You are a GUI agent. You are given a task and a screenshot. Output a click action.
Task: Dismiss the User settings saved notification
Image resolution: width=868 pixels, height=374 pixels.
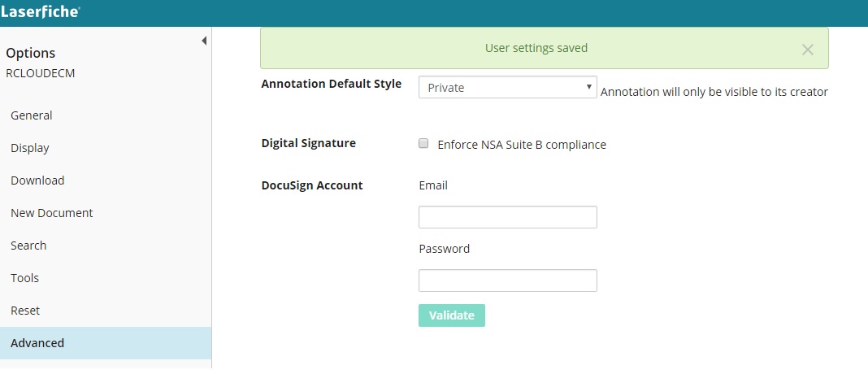coord(807,50)
